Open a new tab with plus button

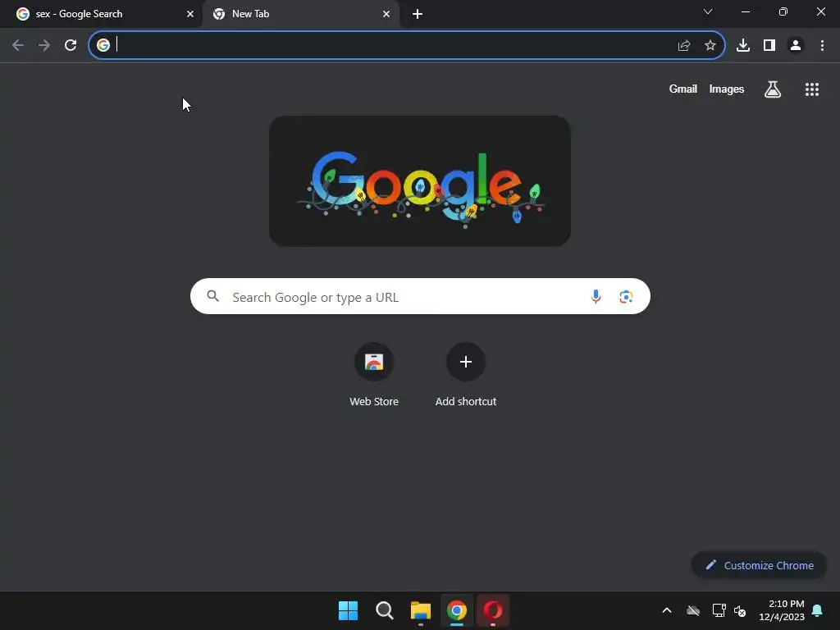(x=418, y=14)
